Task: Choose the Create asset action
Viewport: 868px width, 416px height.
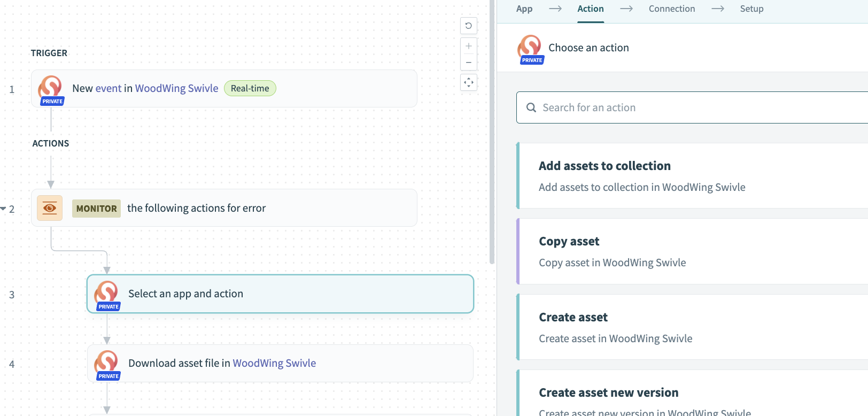Action: tap(692, 327)
